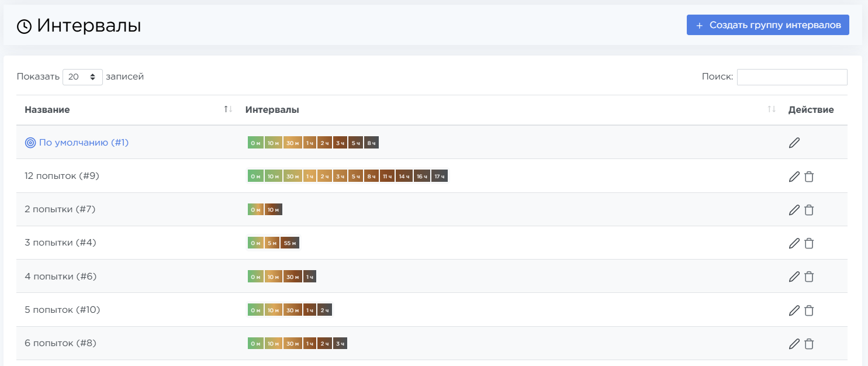This screenshot has height=366, width=868.
Task: Edit the '12 попыток (#9)' group
Action: (x=794, y=176)
